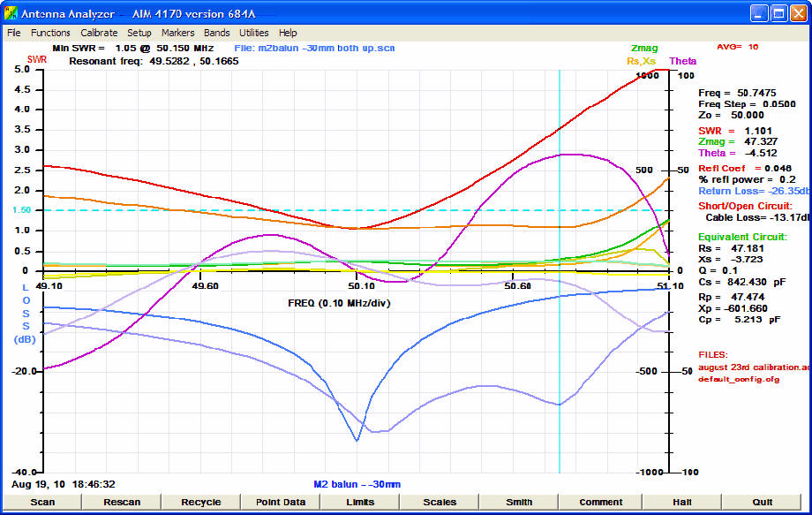Click the Cp = 5.213 pF value
The image size is (812, 515).
pos(739,319)
